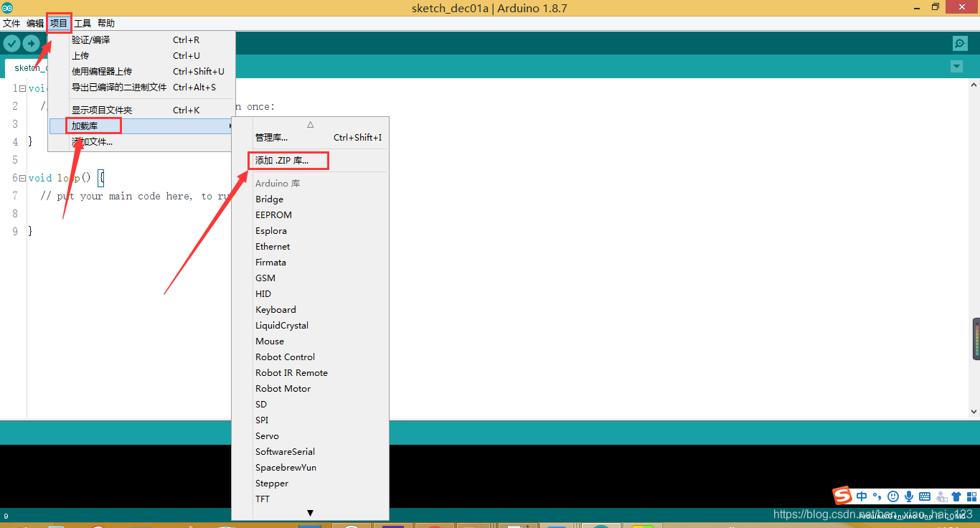The image size is (980, 528).
Task: Click editor scrollbar down arrow
Action: pos(974,411)
